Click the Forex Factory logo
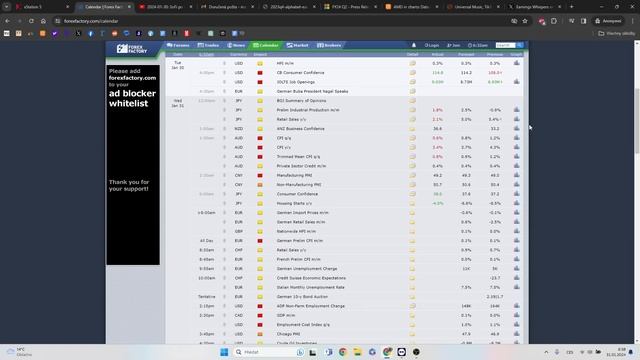This screenshot has height=360, width=640. point(132,49)
